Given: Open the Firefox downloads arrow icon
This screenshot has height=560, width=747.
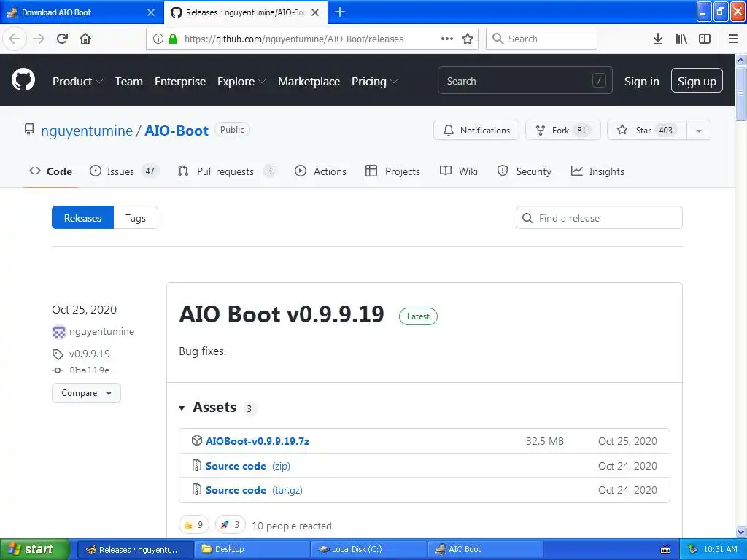Looking at the screenshot, I should [658, 39].
